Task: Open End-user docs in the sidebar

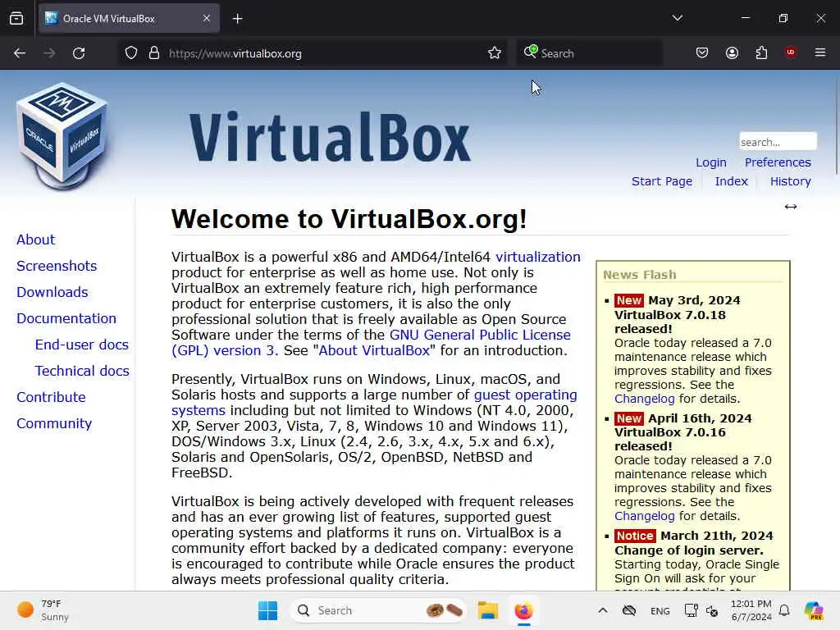Action: 82,345
